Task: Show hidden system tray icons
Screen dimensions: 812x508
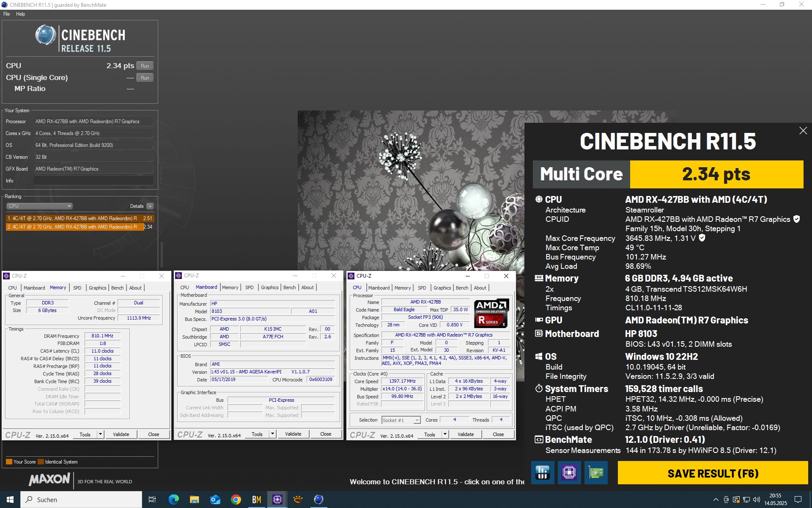Action: coord(716,500)
